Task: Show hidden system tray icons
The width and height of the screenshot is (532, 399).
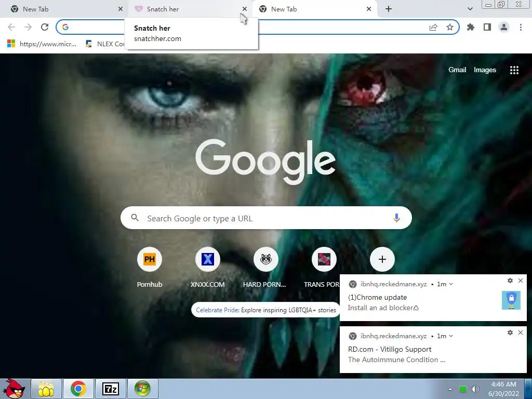Action: [450, 389]
